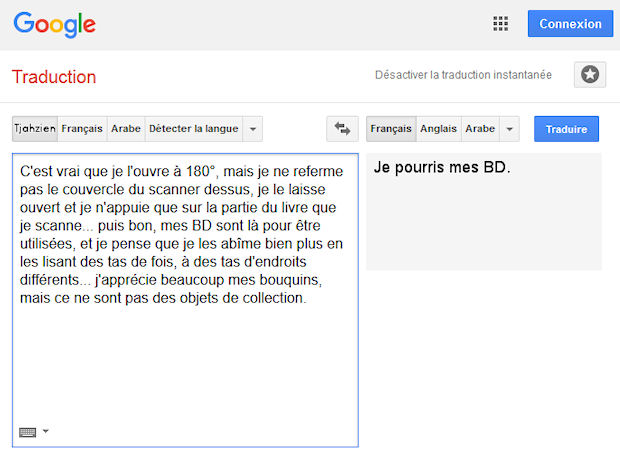620x453 pixels.
Task: Click Désactiver la traduction instantanée link
Action: (462, 75)
